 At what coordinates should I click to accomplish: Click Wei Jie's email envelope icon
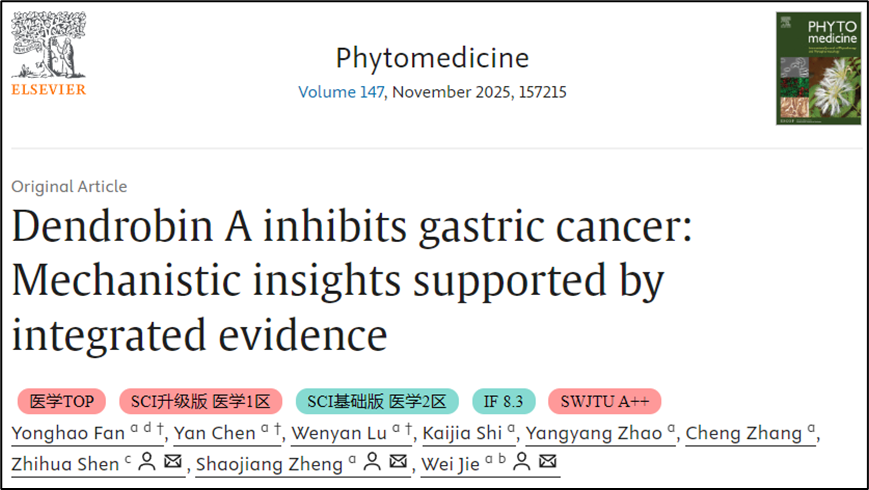[x=548, y=463]
